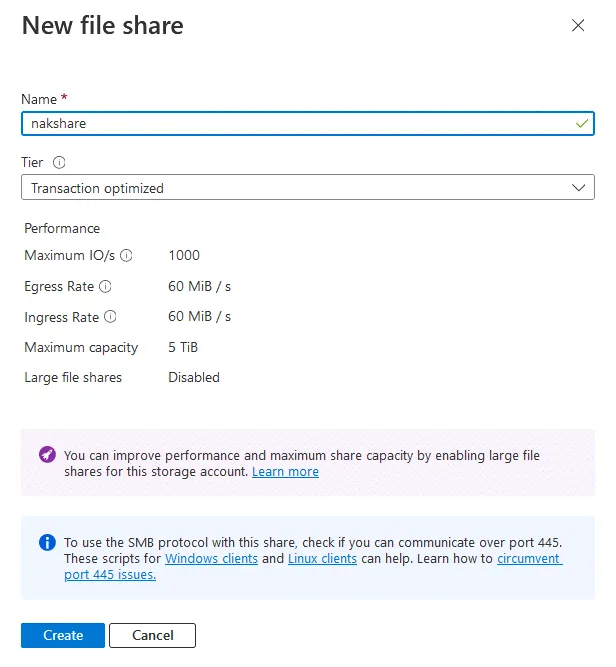Expand the Tier chevron arrow
This screenshot has height=667, width=616.
coord(578,188)
